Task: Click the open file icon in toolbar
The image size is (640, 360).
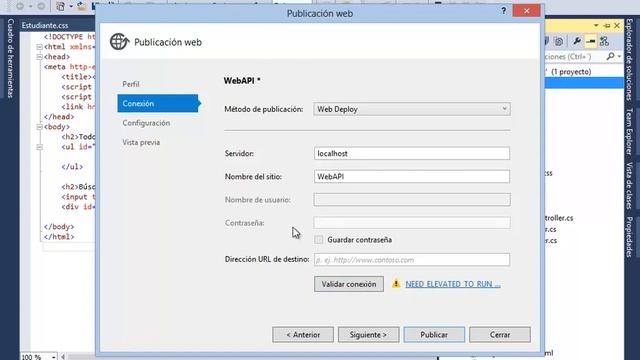Action: 82,6
